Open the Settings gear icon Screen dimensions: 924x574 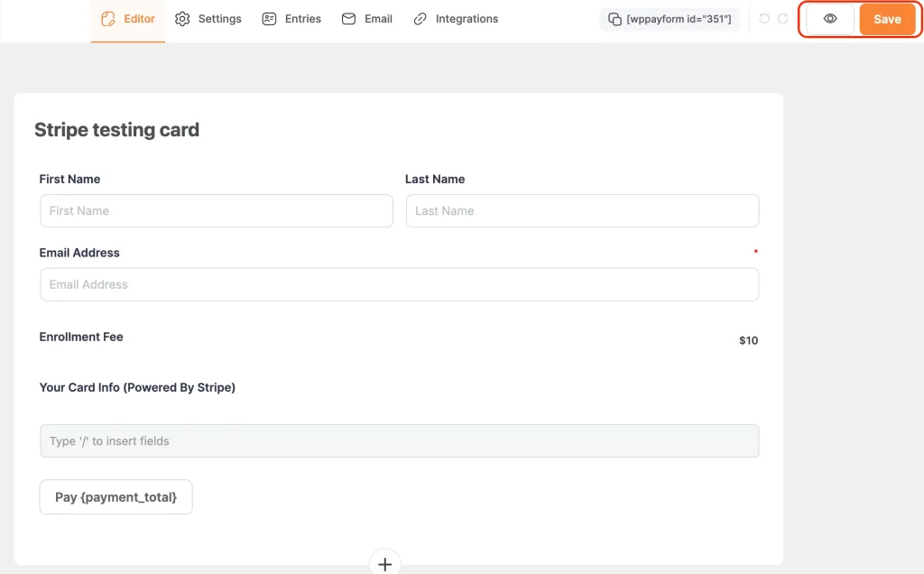tap(182, 18)
